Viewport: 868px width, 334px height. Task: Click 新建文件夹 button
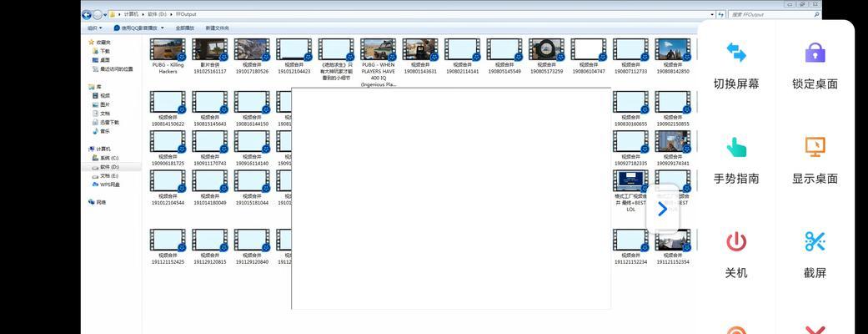point(217,28)
